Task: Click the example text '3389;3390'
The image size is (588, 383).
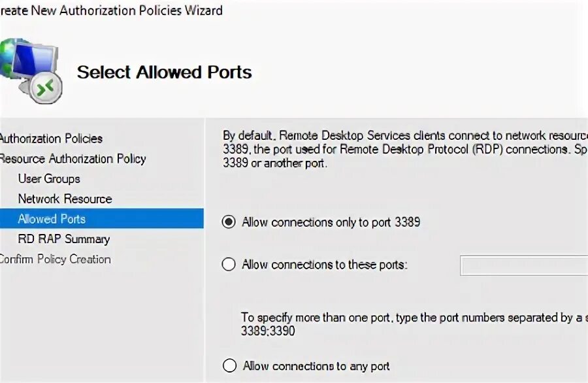Action: [x=268, y=331]
